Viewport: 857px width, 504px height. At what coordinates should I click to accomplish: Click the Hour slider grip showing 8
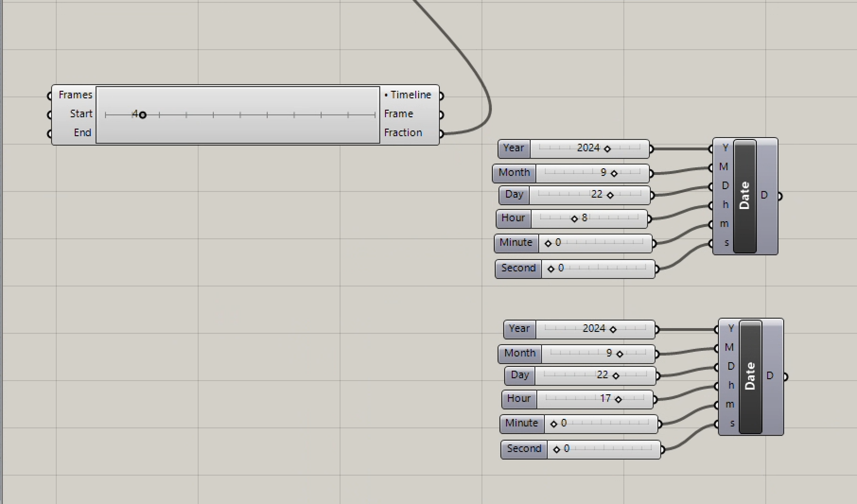[574, 219]
